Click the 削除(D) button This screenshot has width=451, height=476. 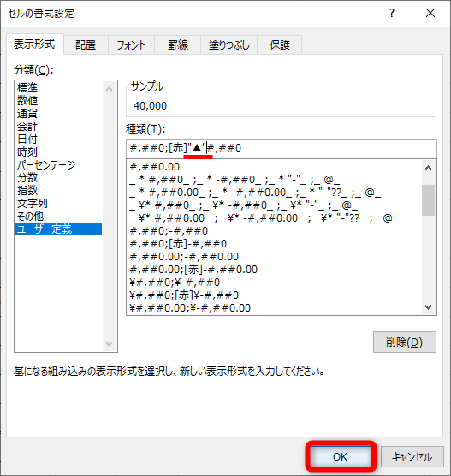[x=405, y=342]
